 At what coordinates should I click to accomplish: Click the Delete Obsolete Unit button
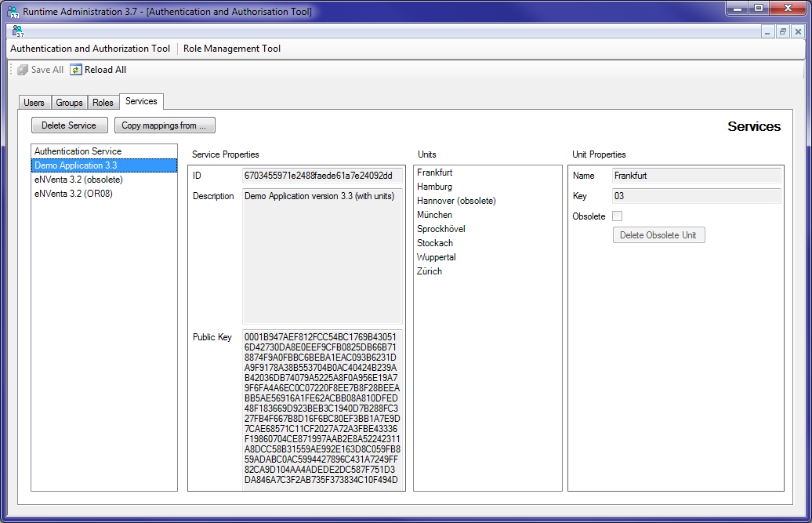coord(658,234)
